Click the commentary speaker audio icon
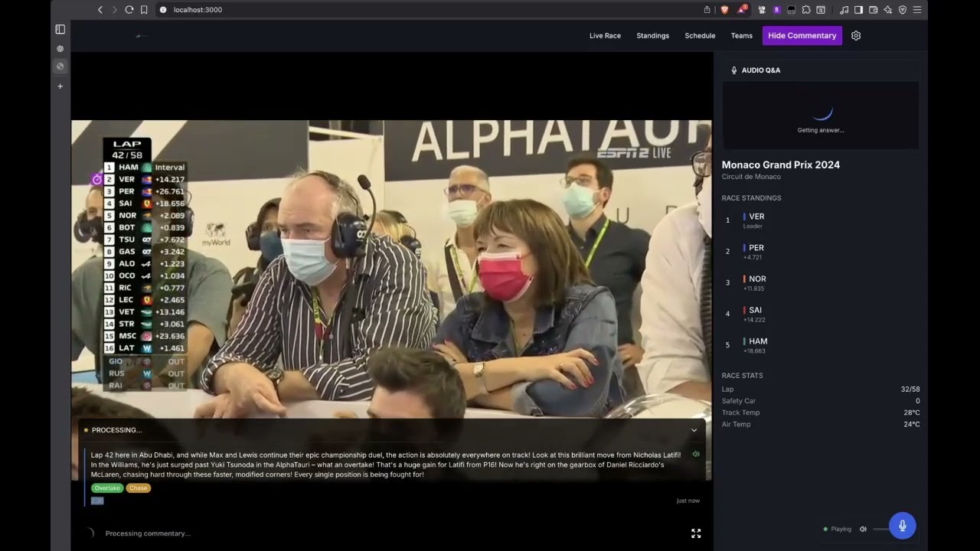Screen dimensions: 980x551 point(696,454)
